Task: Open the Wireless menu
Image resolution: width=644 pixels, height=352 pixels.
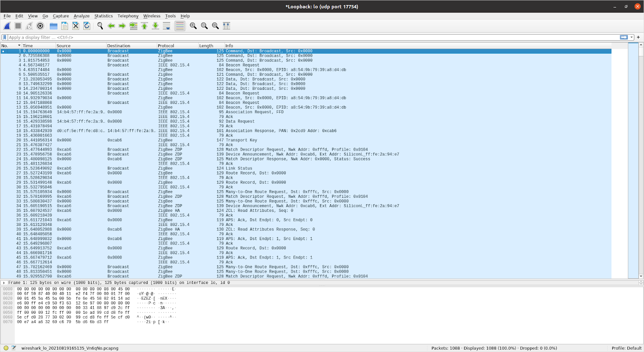Action: pyautogui.click(x=152, y=16)
